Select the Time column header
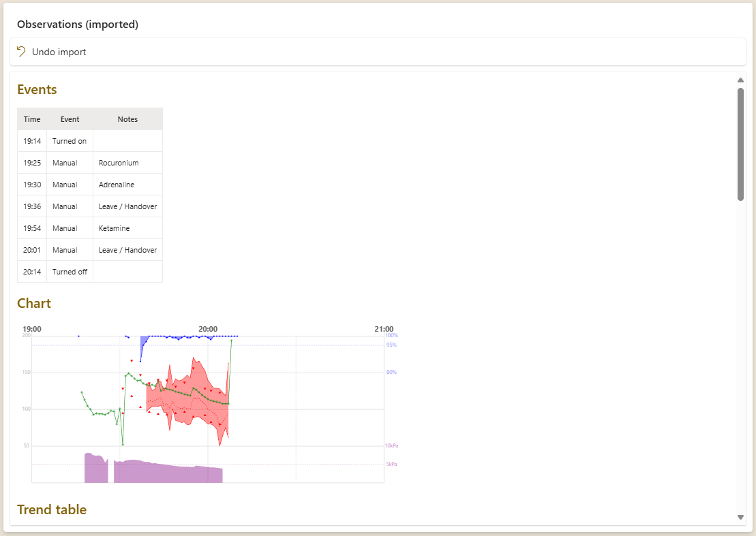 pyautogui.click(x=32, y=119)
